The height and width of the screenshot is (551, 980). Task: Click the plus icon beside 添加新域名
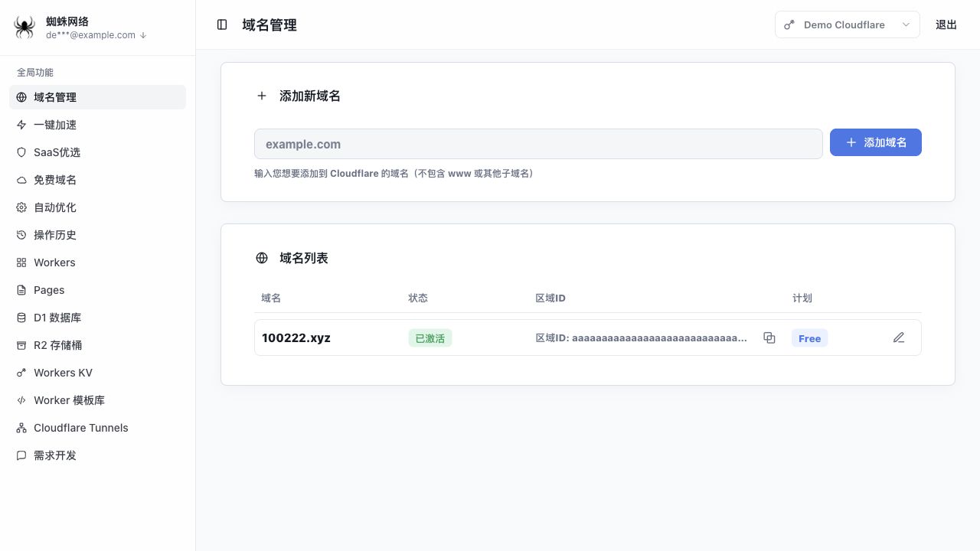pyautogui.click(x=262, y=96)
